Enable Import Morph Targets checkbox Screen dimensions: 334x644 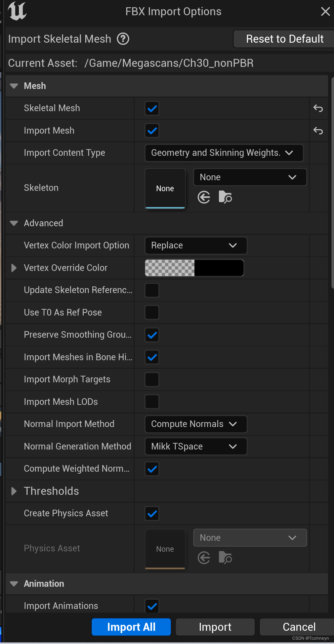152,379
